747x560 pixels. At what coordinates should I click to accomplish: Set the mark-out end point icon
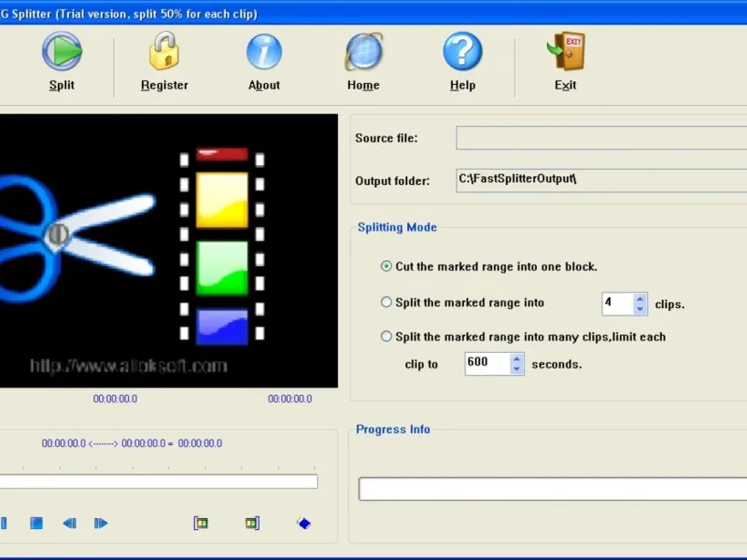(252, 524)
